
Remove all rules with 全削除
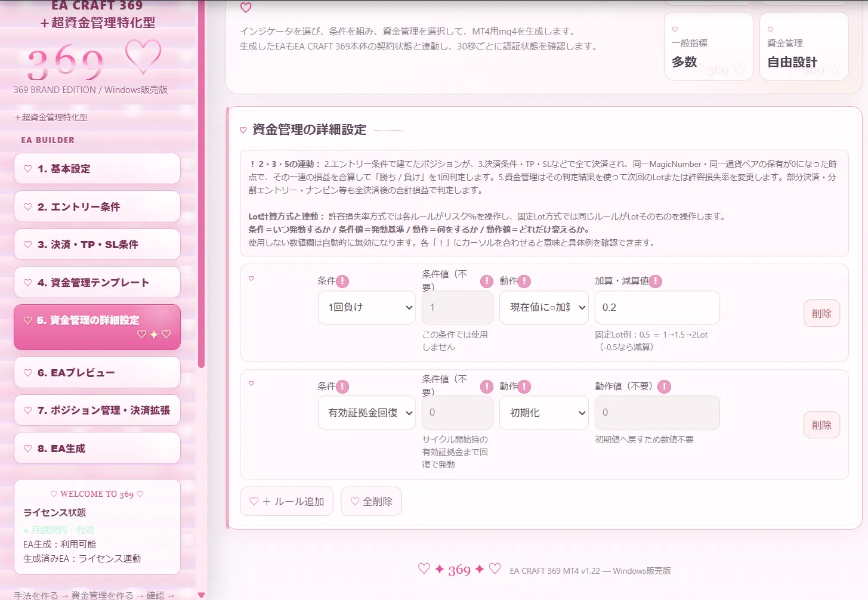371,502
